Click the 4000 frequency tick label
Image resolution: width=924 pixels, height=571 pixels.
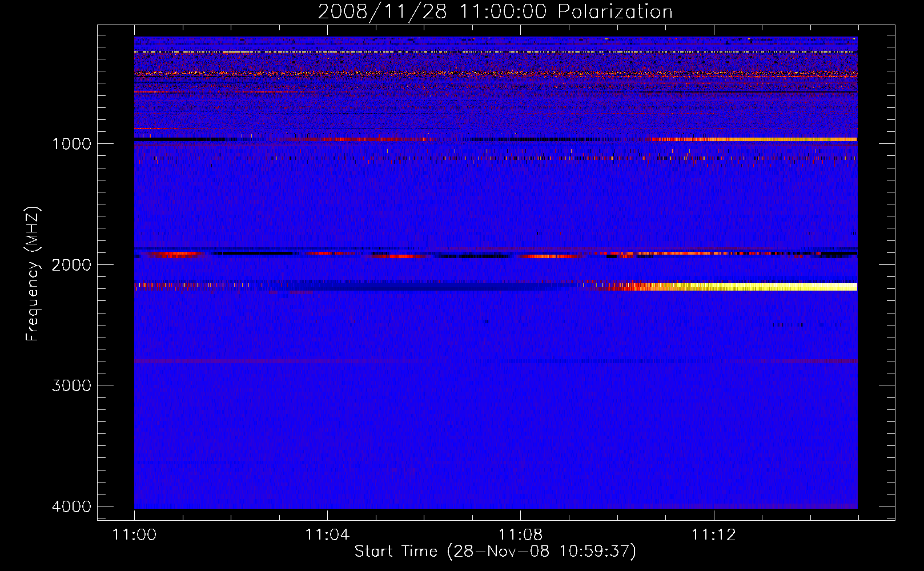coord(71,506)
